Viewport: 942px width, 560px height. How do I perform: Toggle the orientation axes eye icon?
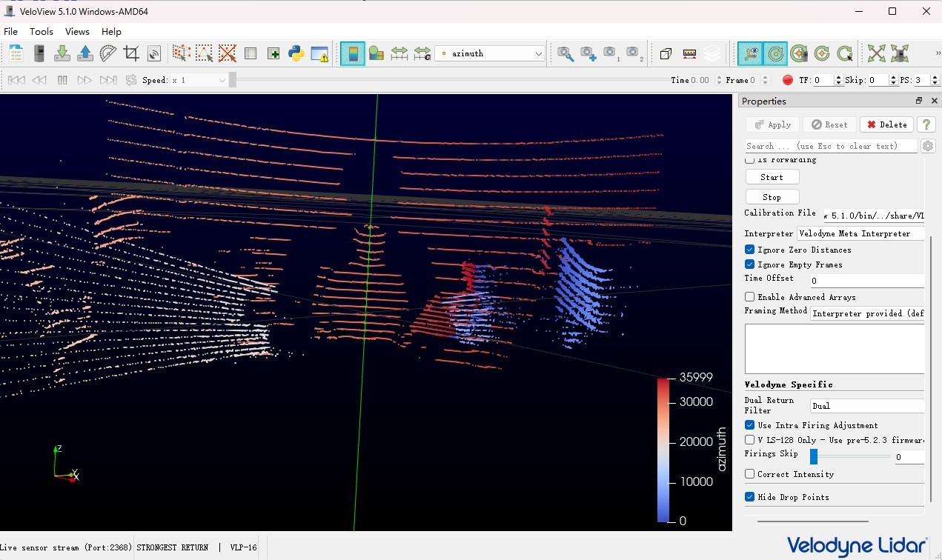pos(750,53)
